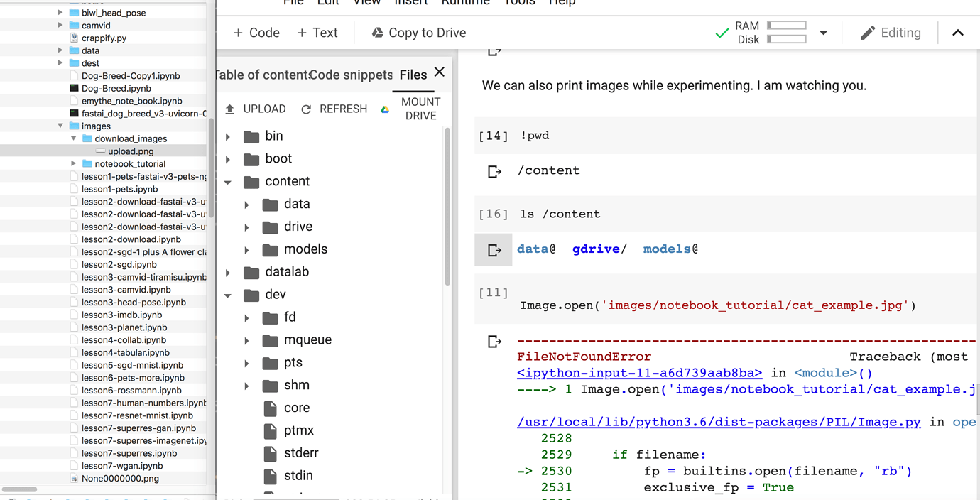Image resolution: width=980 pixels, height=500 pixels.
Task: Expand the datalab folder
Action: [x=229, y=271]
